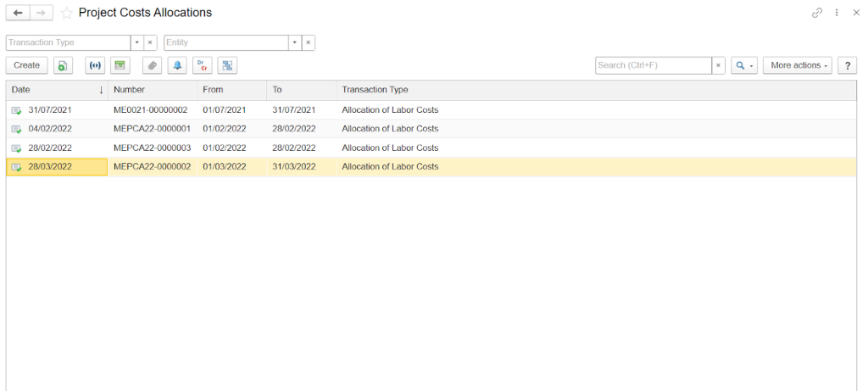This screenshot has width=868, height=391.
Task: Clear the Transaction Type filter
Action: click(150, 42)
